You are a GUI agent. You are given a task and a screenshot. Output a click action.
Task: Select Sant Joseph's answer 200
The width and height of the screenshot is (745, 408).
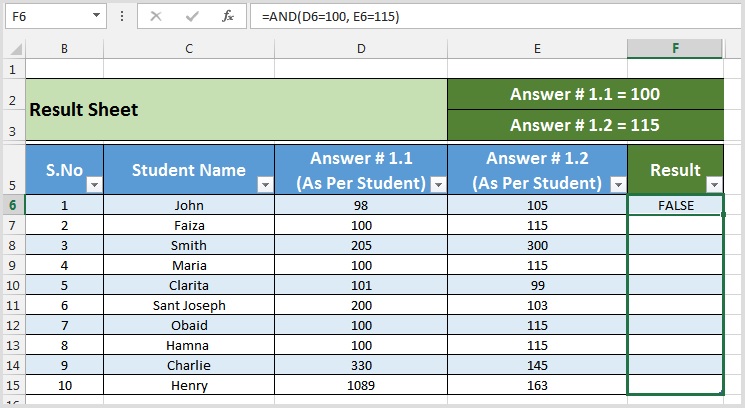(x=361, y=305)
